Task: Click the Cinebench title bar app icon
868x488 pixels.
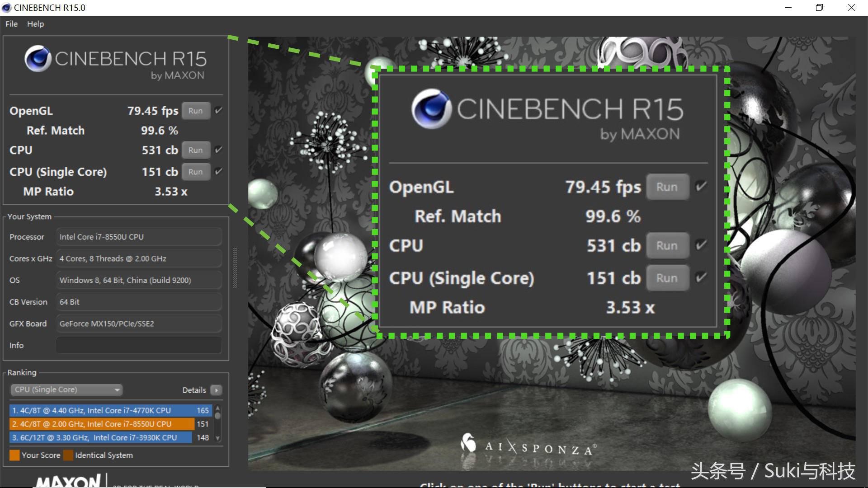Action: pyautogui.click(x=6, y=8)
